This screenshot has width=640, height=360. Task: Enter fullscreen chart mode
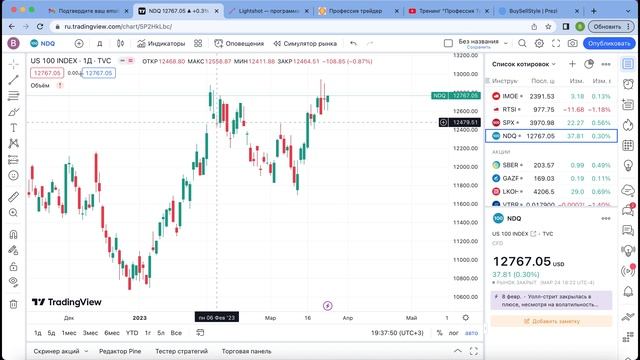tap(556, 43)
